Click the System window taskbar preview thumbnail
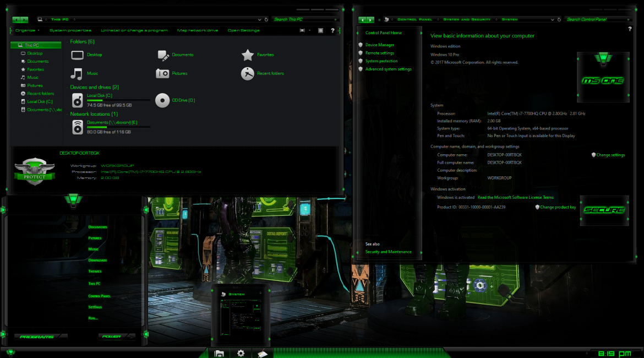 (241, 315)
